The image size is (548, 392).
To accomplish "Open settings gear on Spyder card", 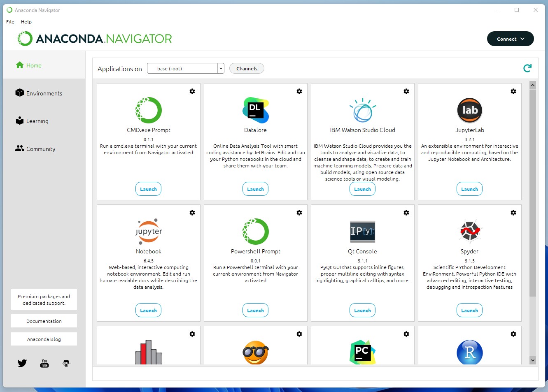I will coord(513,213).
